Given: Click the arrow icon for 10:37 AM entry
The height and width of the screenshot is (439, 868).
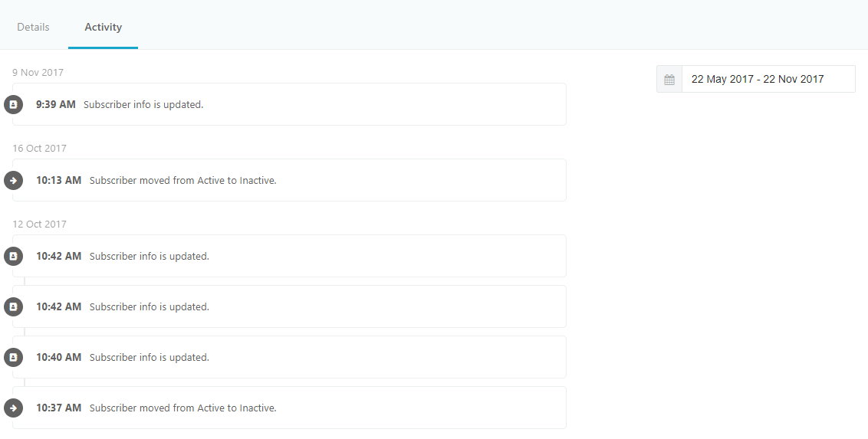Looking at the screenshot, I should coord(13,408).
